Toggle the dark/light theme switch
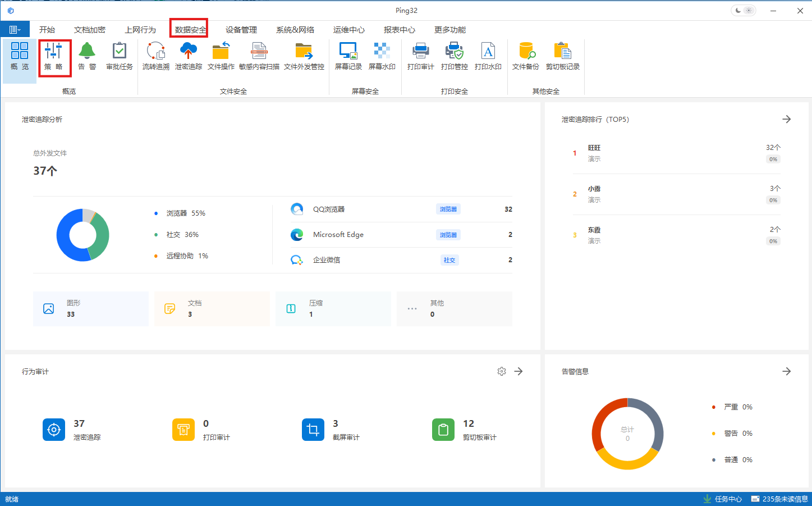812x506 pixels. tap(743, 10)
